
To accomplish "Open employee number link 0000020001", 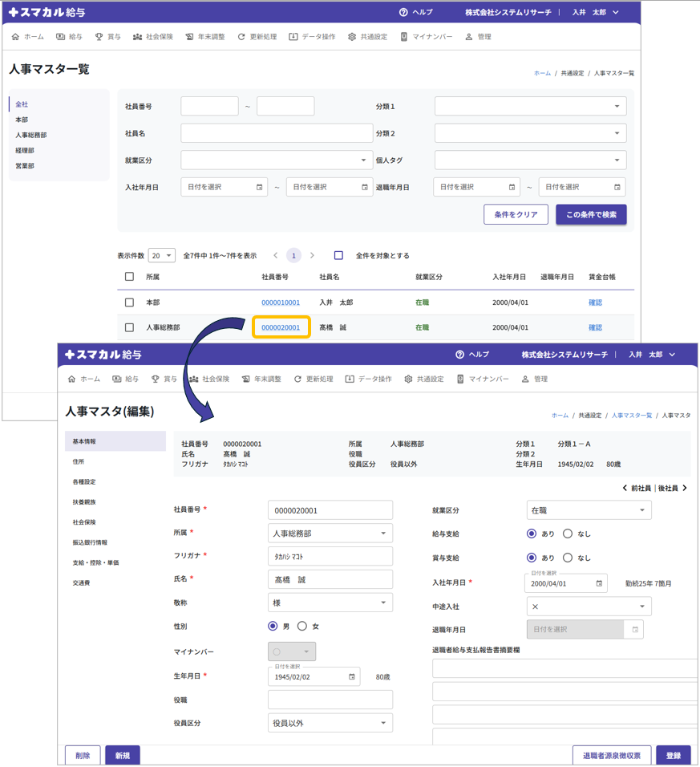I will point(281,327).
